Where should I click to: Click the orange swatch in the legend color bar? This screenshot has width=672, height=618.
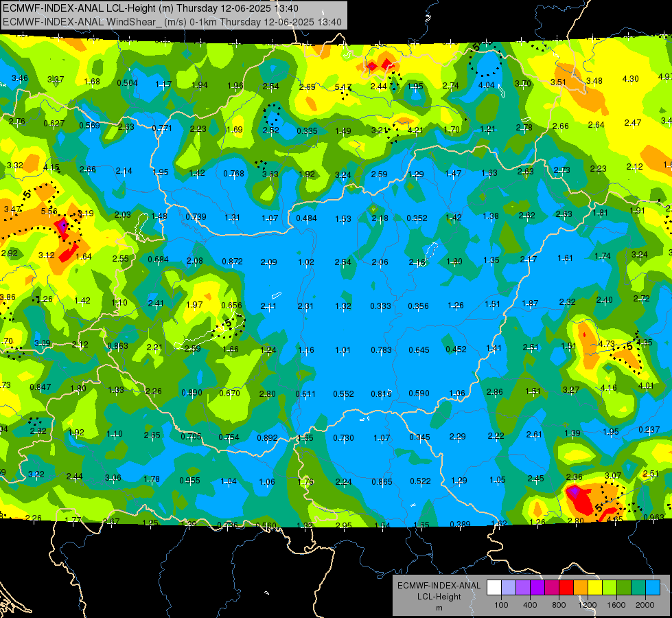click(x=581, y=587)
